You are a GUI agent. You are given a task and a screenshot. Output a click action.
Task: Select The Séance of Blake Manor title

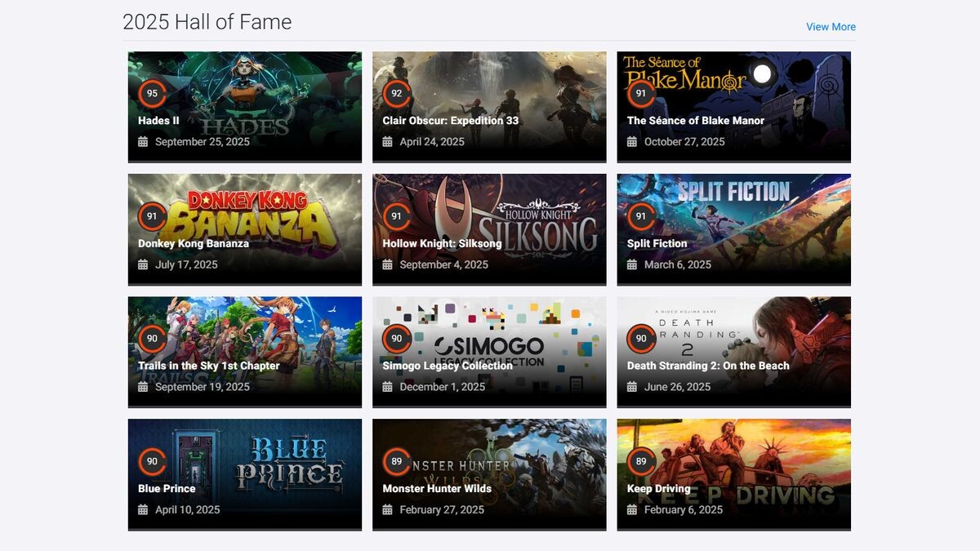696,121
